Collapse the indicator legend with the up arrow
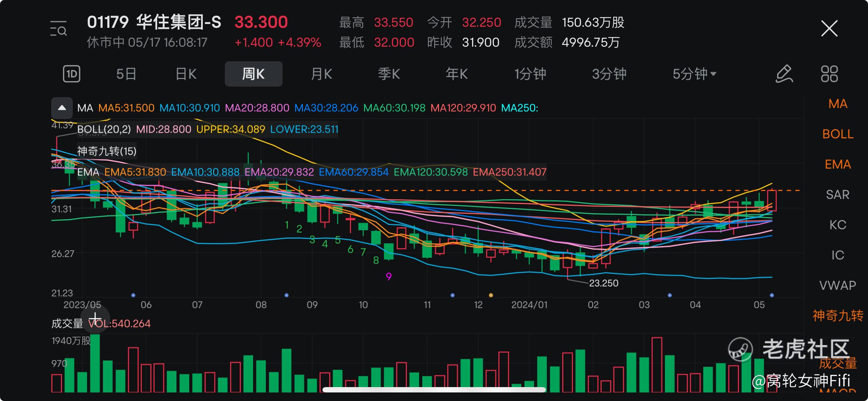Image resolution: width=868 pixels, height=401 pixels. [x=62, y=108]
